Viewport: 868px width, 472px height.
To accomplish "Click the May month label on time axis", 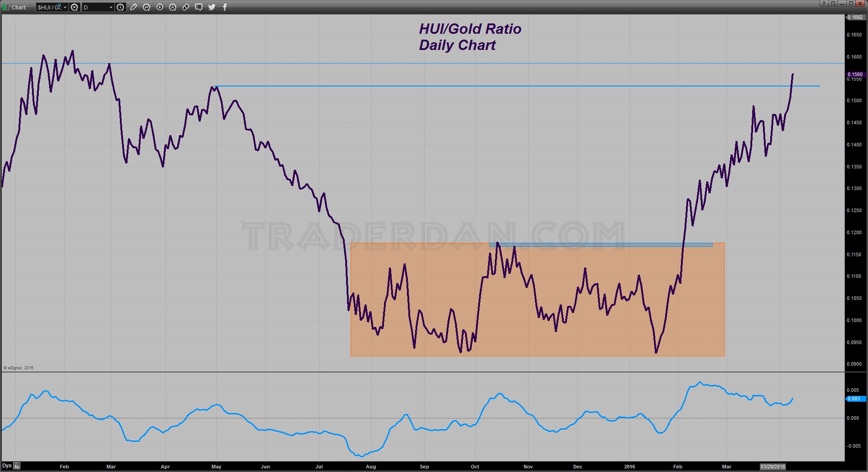I will pos(216,467).
